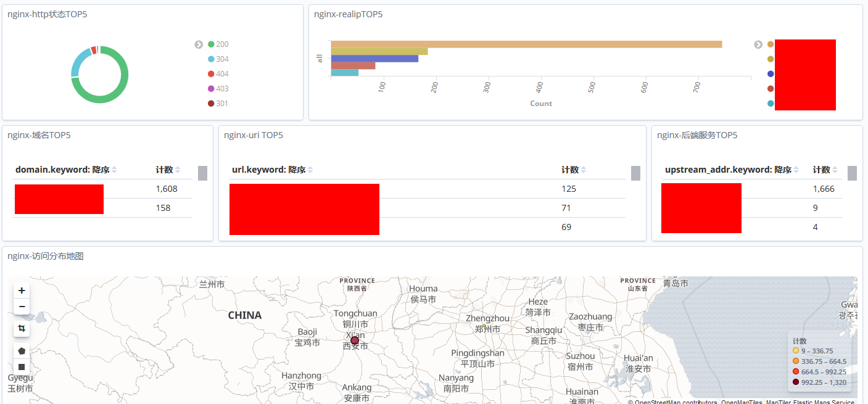Click the 992.25 – 1,320 map legend entry

pos(819,382)
